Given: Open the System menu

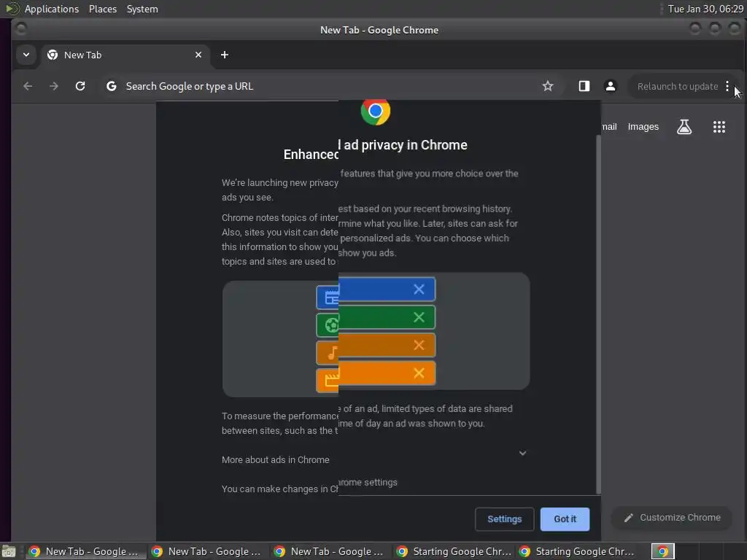Looking at the screenshot, I should tap(142, 9).
